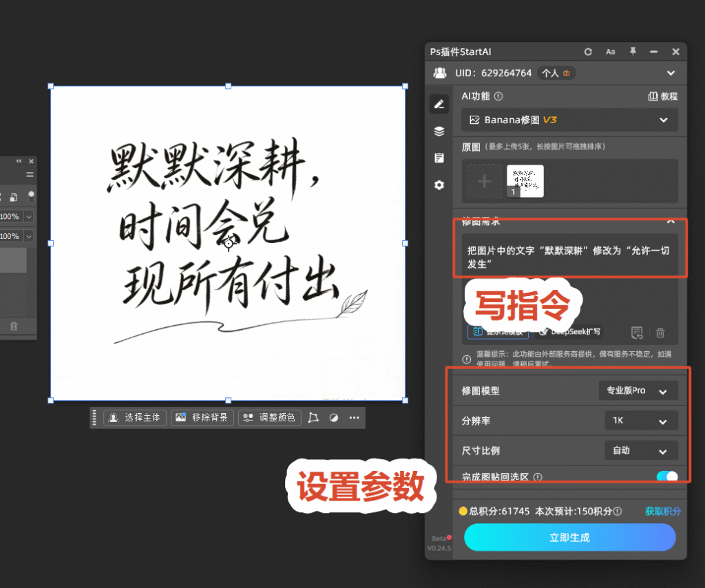The height and width of the screenshot is (588, 705).
Task: Open the pencil edit tab in sidebar
Action: [x=439, y=104]
